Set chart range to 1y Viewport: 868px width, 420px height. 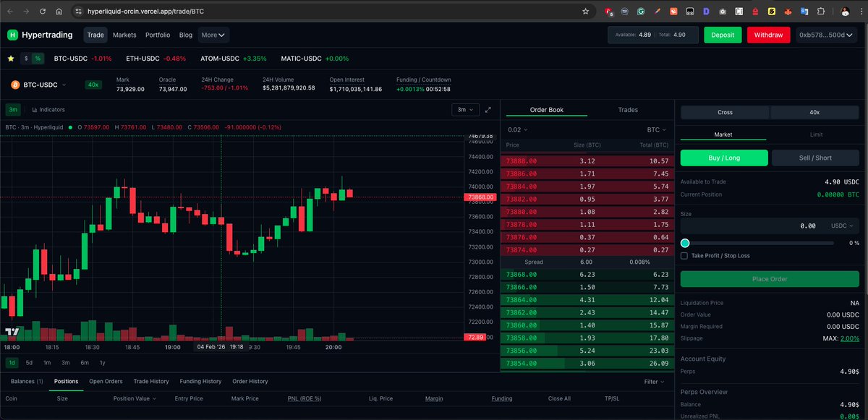pos(102,362)
